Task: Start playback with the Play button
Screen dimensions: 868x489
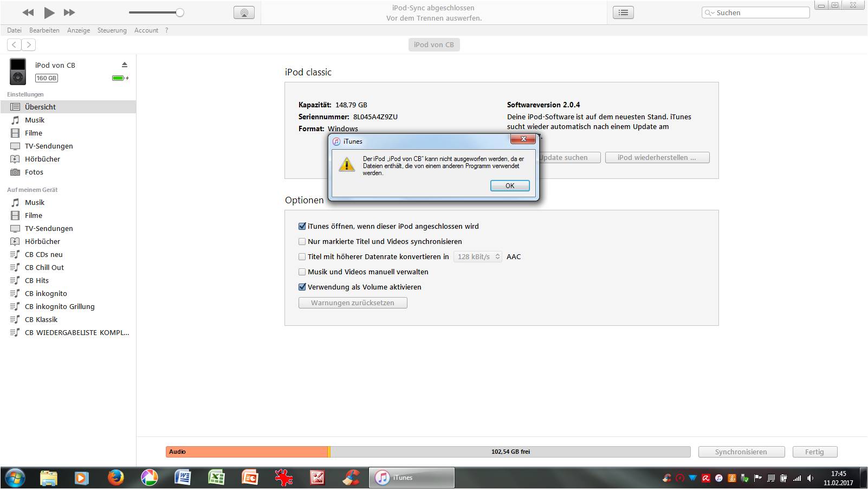Action: click(x=49, y=12)
